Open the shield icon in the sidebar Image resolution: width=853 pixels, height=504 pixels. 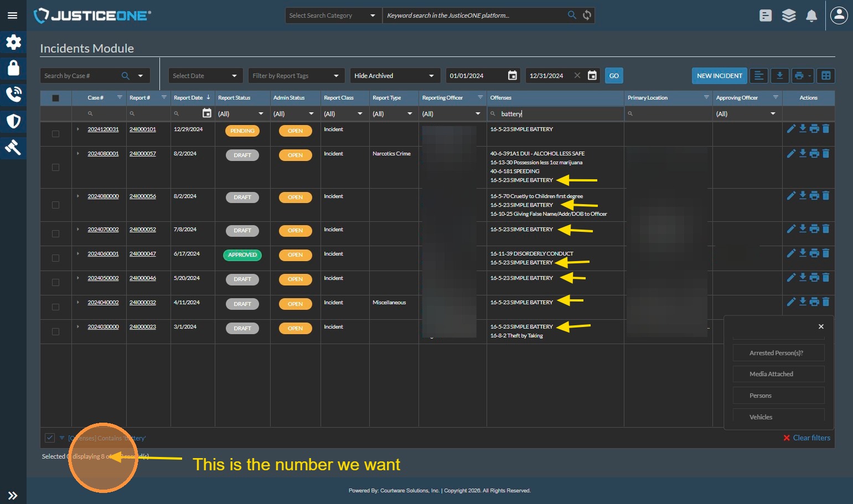pos(13,121)
